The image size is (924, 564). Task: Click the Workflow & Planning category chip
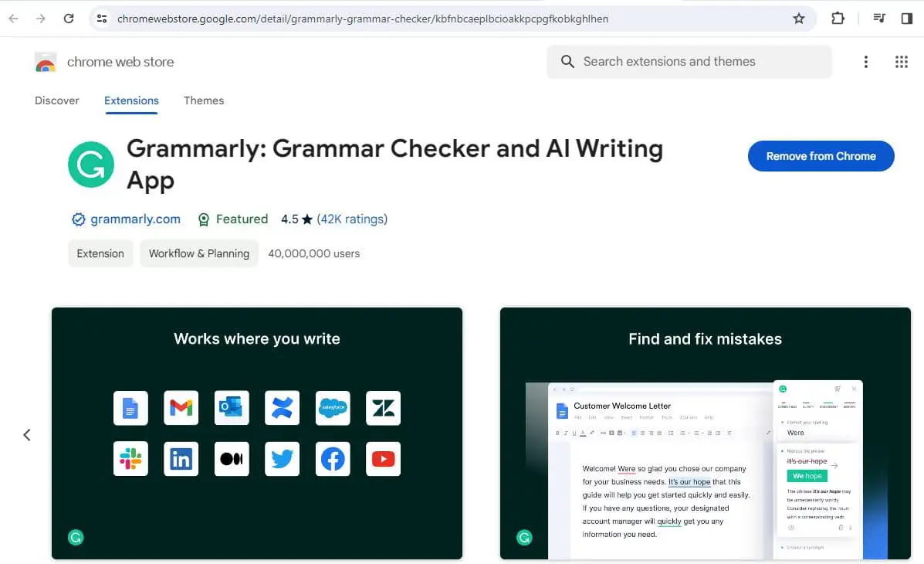(x=198, y=253)
